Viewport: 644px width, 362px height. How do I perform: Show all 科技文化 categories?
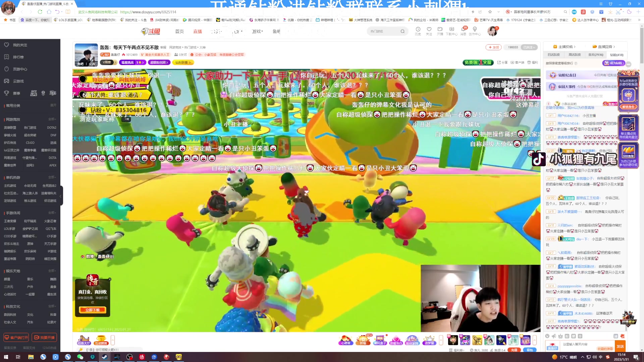coord(52,306)
